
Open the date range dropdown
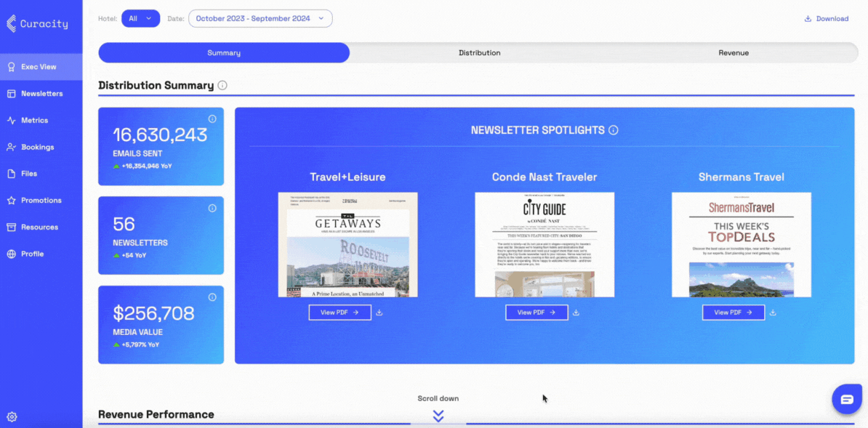260,18
